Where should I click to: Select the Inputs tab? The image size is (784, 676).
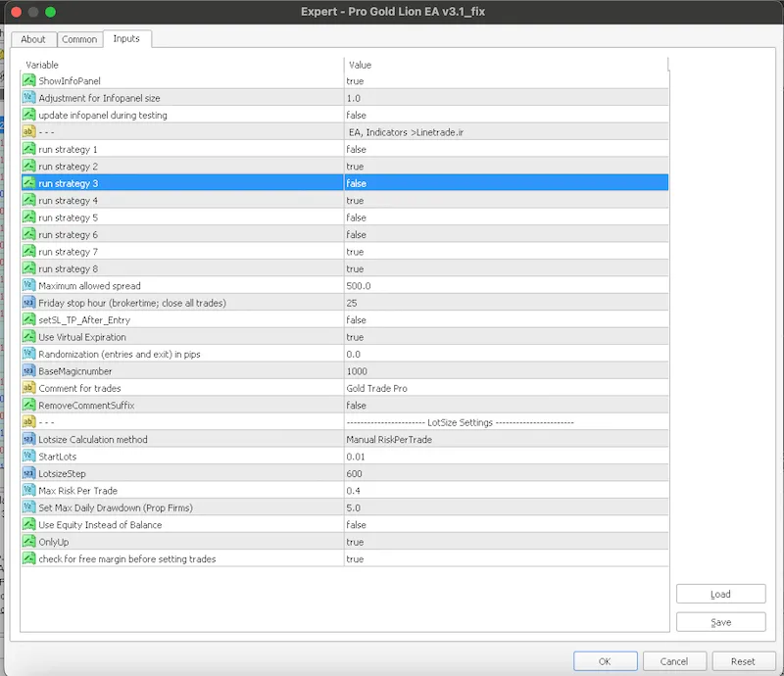tap(126, 38)
